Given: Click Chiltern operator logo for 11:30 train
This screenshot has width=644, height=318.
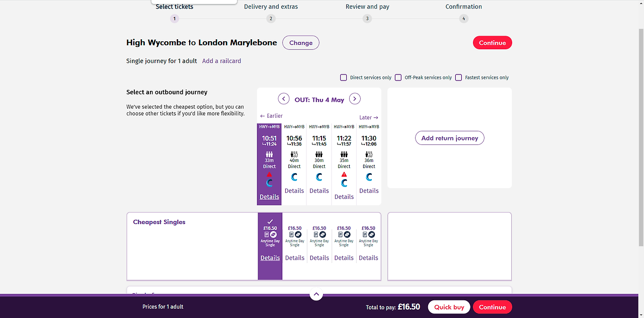Looking at the screenshot, I should click(x=369, y=177).
